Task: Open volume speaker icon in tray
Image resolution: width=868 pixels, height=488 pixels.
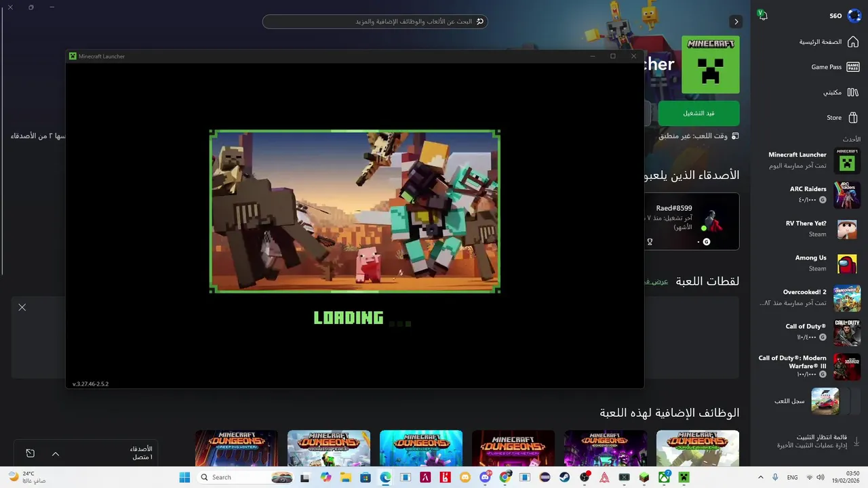Action: [x=822, y=477]
